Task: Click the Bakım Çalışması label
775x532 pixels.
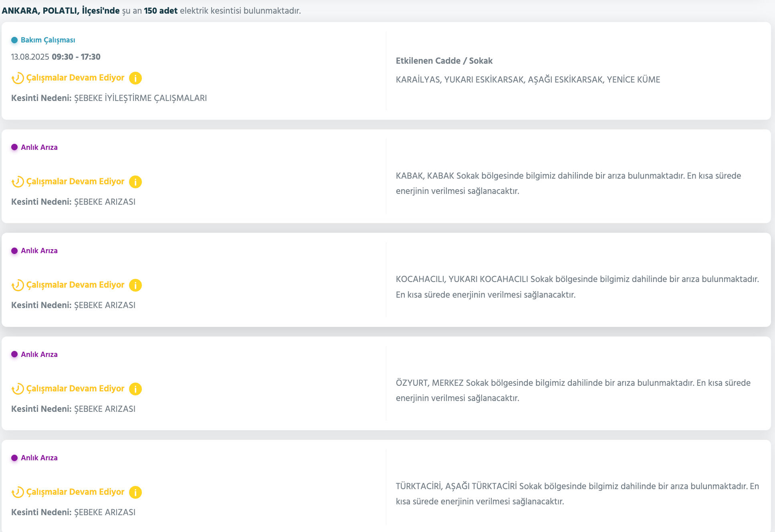Action: point(48,40)
